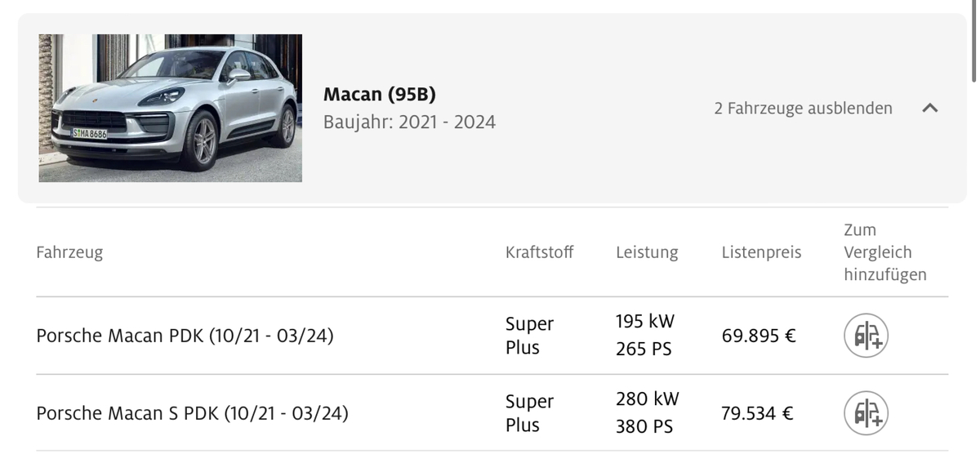Select the Fahrzeug column header
The image size is (980, 463).
[69, 252]
